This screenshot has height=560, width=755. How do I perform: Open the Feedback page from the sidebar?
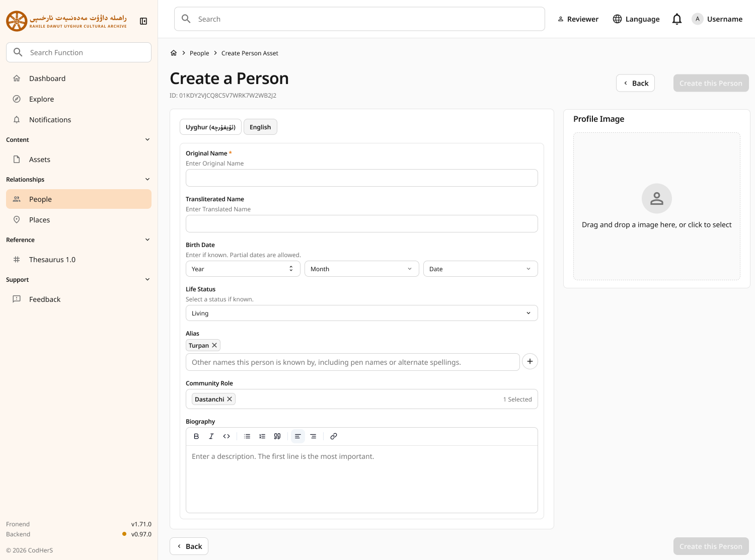45,299
